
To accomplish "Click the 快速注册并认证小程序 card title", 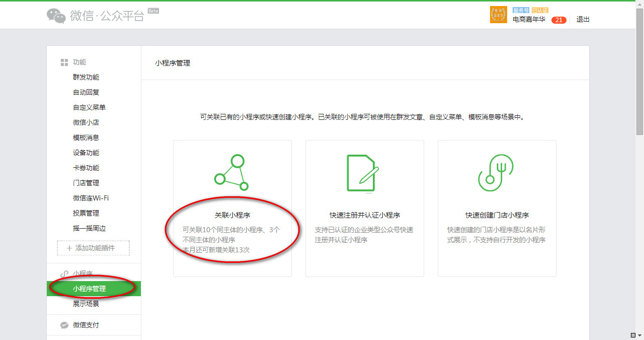I will click(365, 215).
